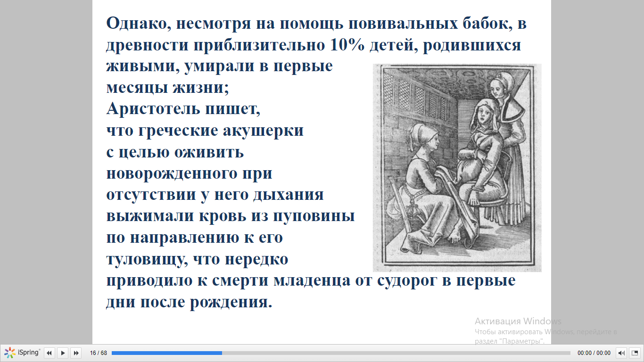Click the line 'месяцы жизни;'
This screenshot has width=644, height=362.
[x=167, y=88]
